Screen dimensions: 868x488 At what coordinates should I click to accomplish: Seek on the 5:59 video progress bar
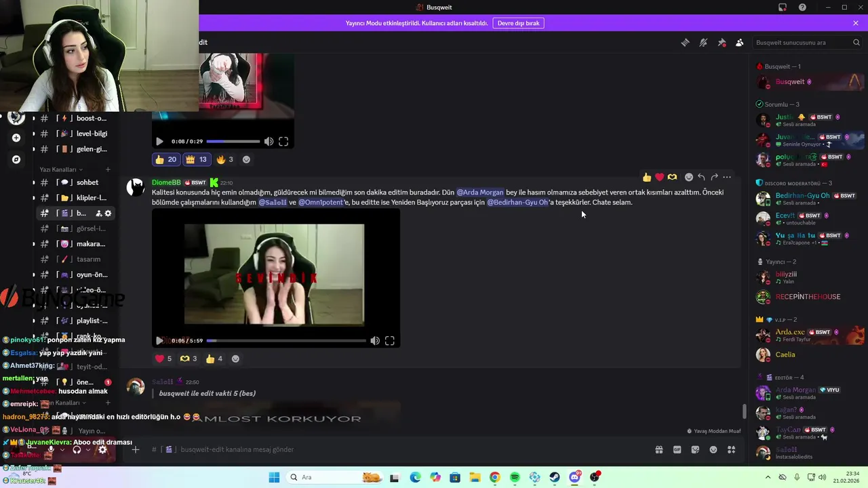tap(286, 341)
